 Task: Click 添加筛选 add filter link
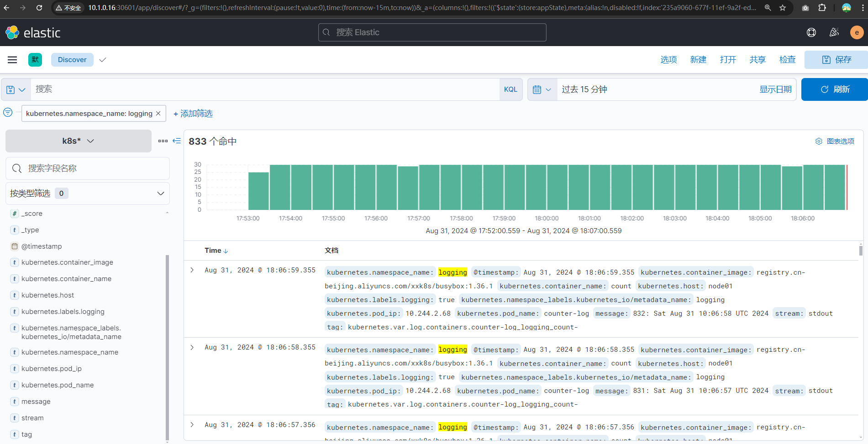(x=193, y=114)
